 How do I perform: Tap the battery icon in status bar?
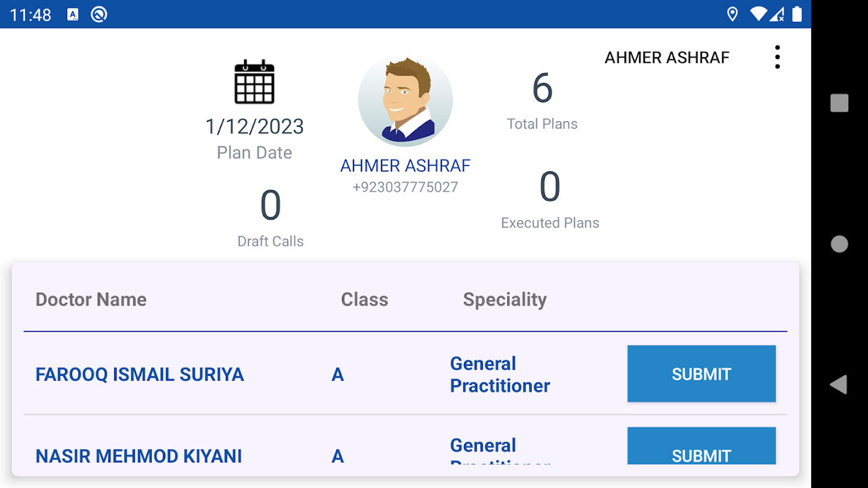tap(797, 14)
